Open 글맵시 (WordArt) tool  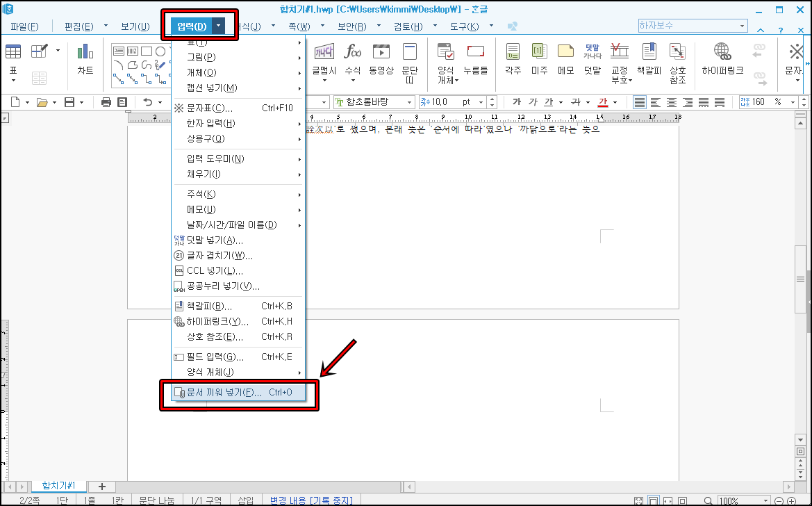click(324, 63)
